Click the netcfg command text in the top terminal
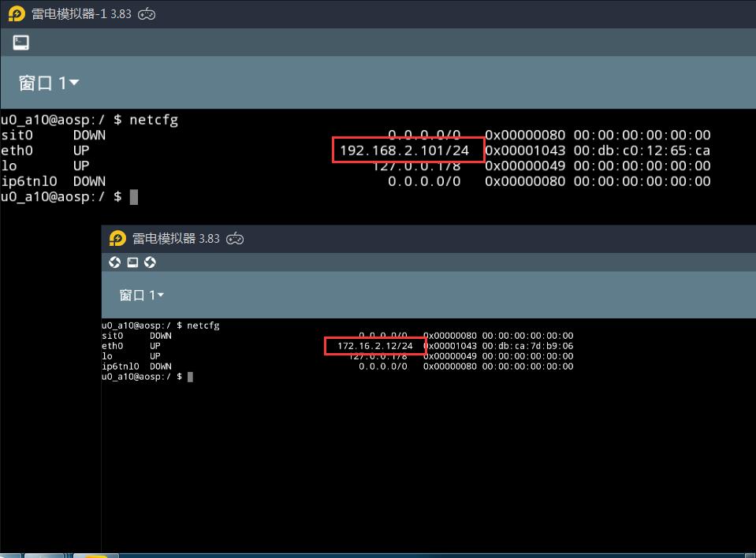 [x=154, y=120]
